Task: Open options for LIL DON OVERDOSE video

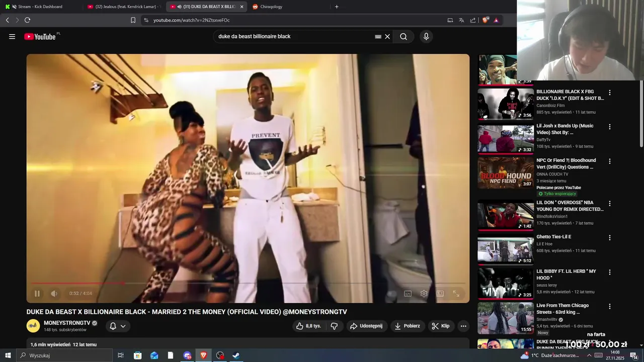Action: point(610,204)
